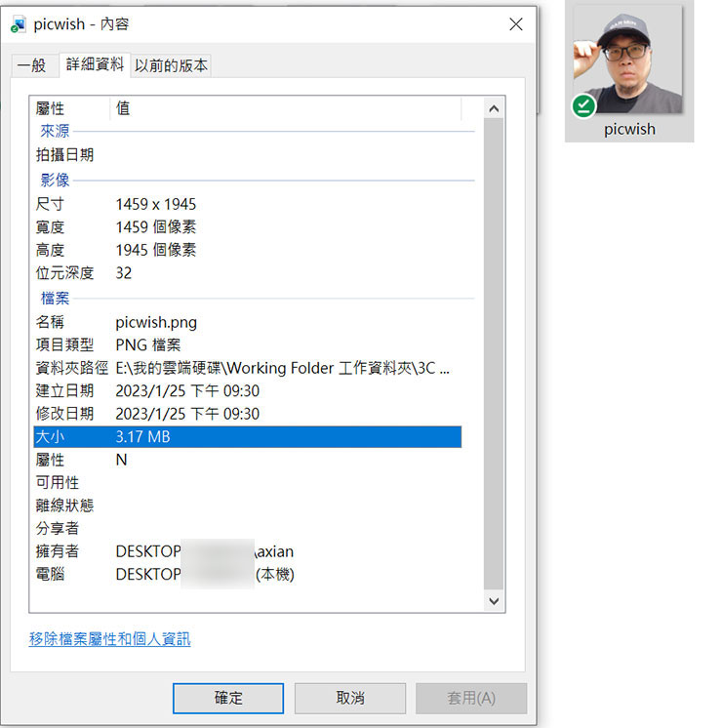The width and height of the screenshot is (722, 728).
Task: Select the 尺寸 value 1459 x 1945
Action: 155,204
